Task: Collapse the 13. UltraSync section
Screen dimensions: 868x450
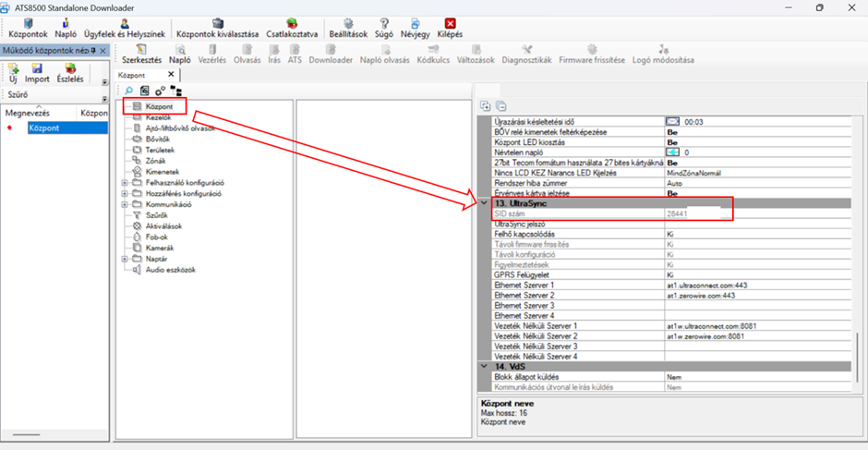Action: 485,202
